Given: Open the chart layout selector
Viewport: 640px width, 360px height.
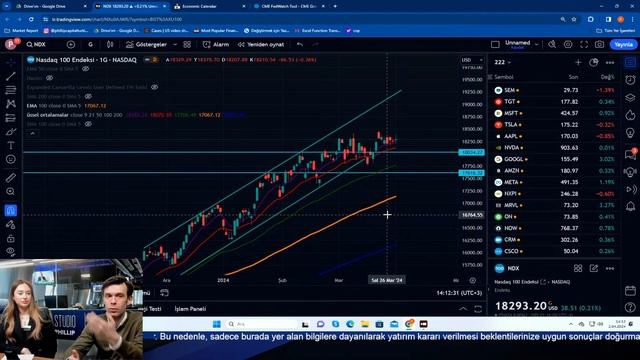Looking at the screenshot, I should [495, 44].
